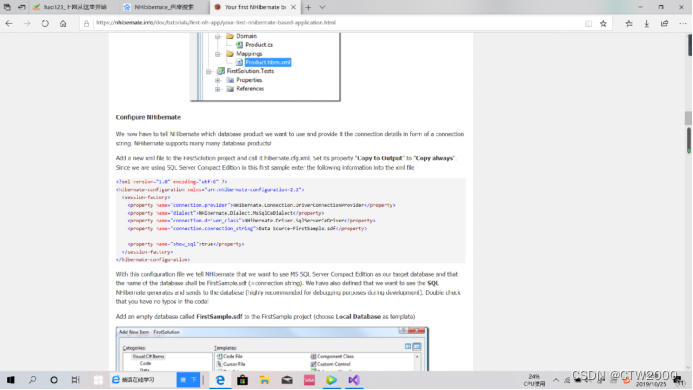
Task: Go back to the previous page
Action: [9, 23]
